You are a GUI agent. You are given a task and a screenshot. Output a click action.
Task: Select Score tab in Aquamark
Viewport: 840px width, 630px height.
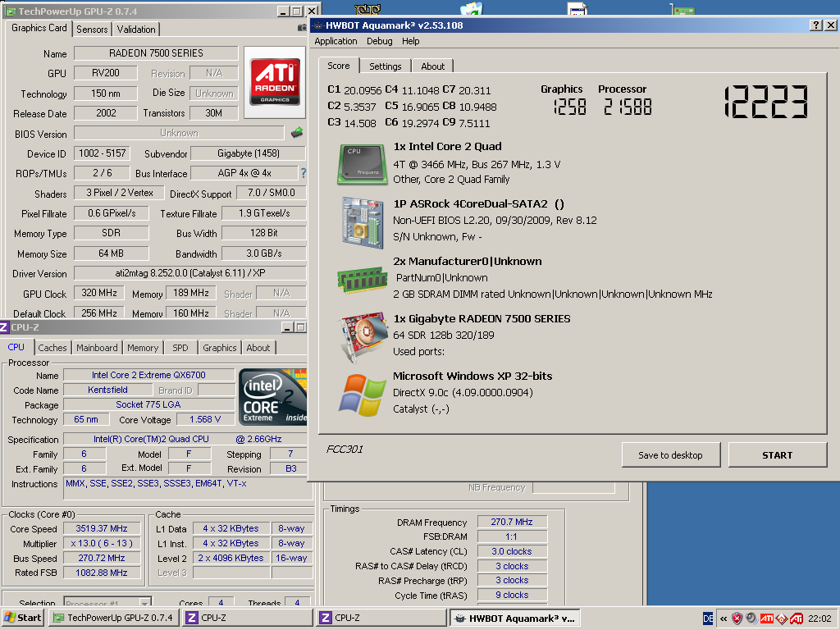pos(339,66)
